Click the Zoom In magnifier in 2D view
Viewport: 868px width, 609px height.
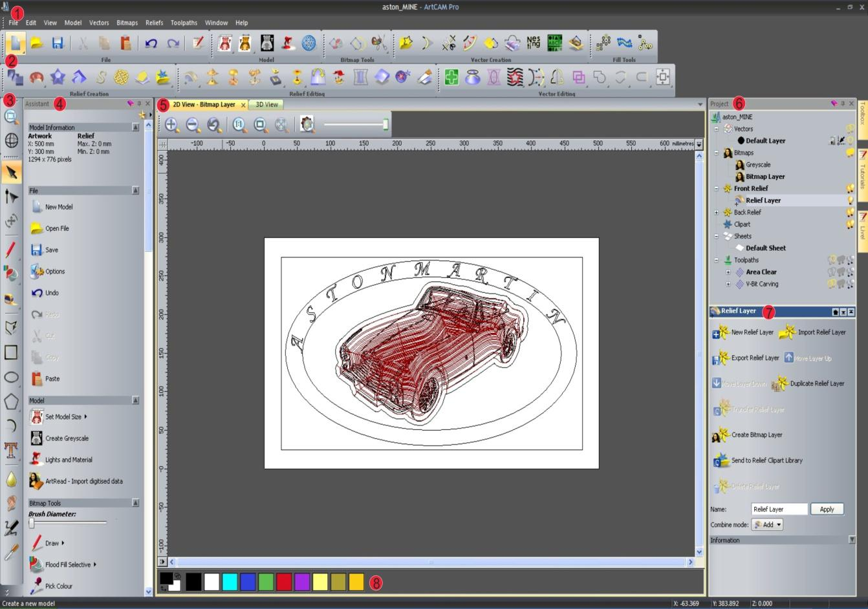tap(171, 125)
